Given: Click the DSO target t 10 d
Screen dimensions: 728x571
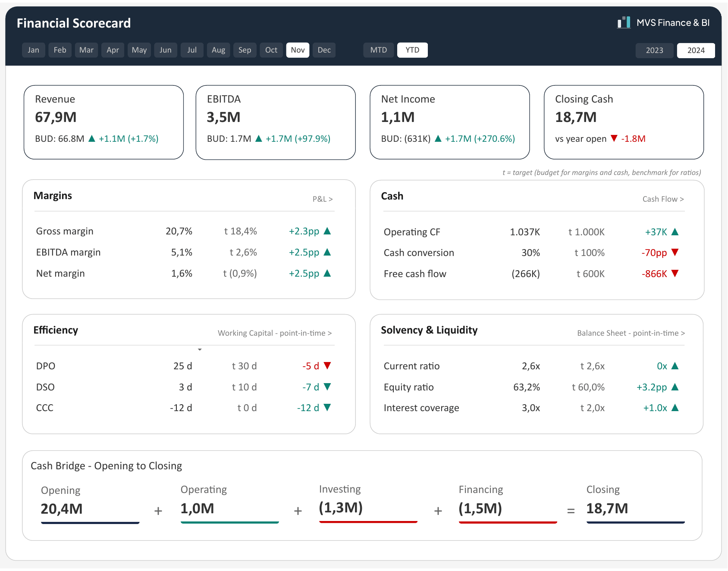Looking at the screenshot, I should pyautogui.click(x=245, y=387).
